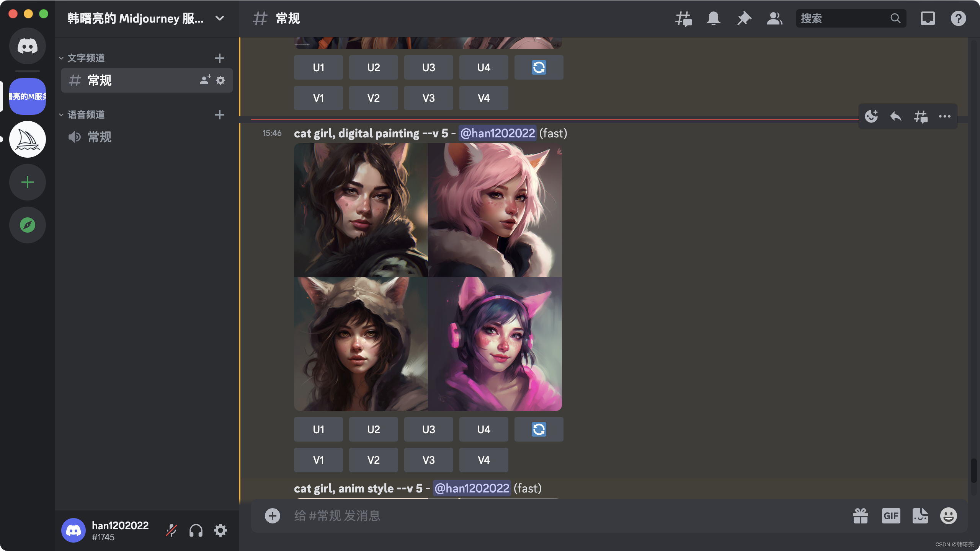Image resolution: width=980 pixels, height=551 pixels.
Task: Toggle the member list
Action: (x=774, y=18)
